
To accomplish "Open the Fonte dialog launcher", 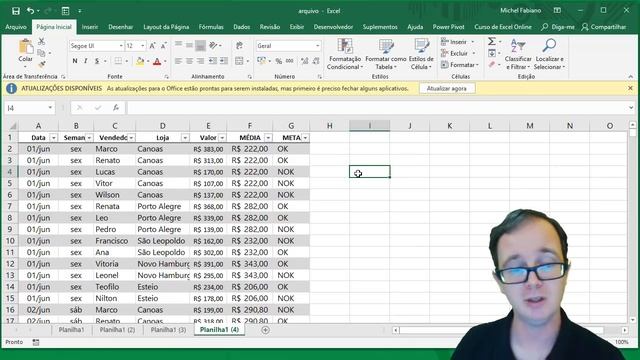I will [x=167, y=77].
